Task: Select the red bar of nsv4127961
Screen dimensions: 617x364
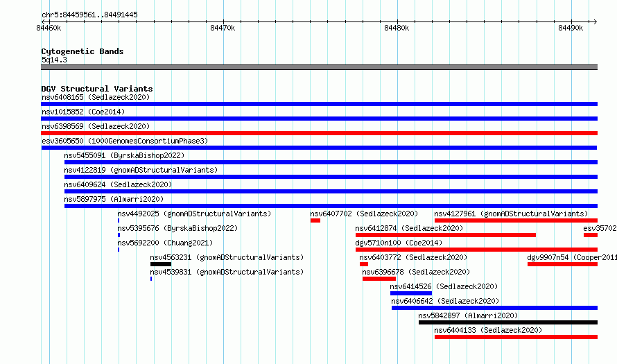Action: click(x=516, y=220)
